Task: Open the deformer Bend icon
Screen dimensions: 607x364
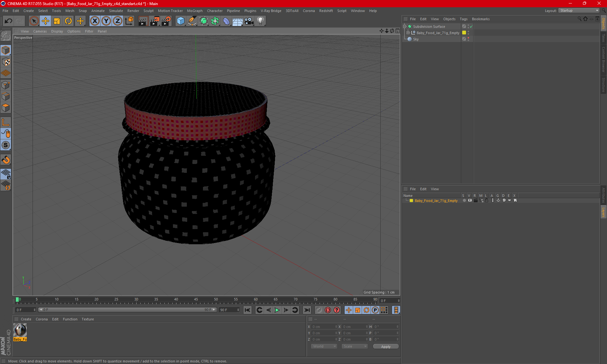Action: point(226,21)
